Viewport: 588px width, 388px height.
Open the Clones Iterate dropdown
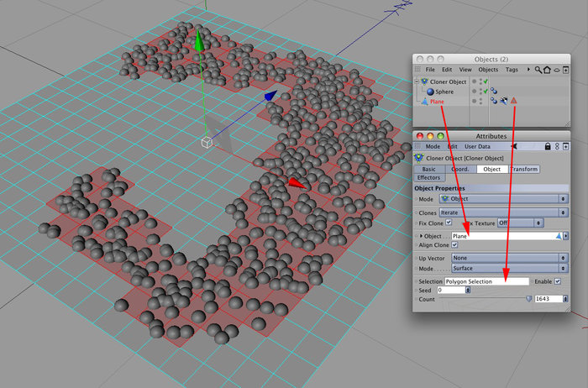[504, 212]
